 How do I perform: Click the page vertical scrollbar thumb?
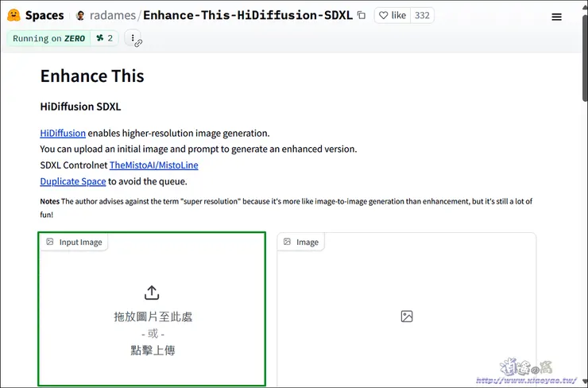pyautogui.click(x=585, y=58)
